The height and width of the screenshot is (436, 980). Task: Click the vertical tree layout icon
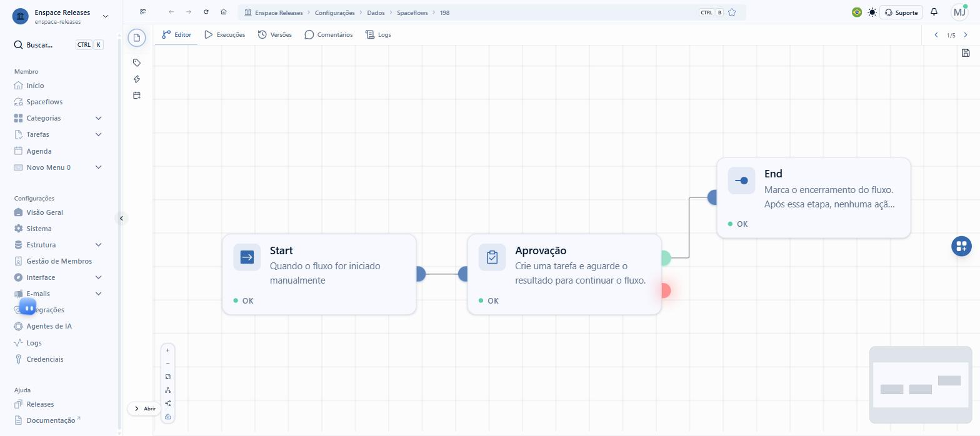tap(167, 390)
